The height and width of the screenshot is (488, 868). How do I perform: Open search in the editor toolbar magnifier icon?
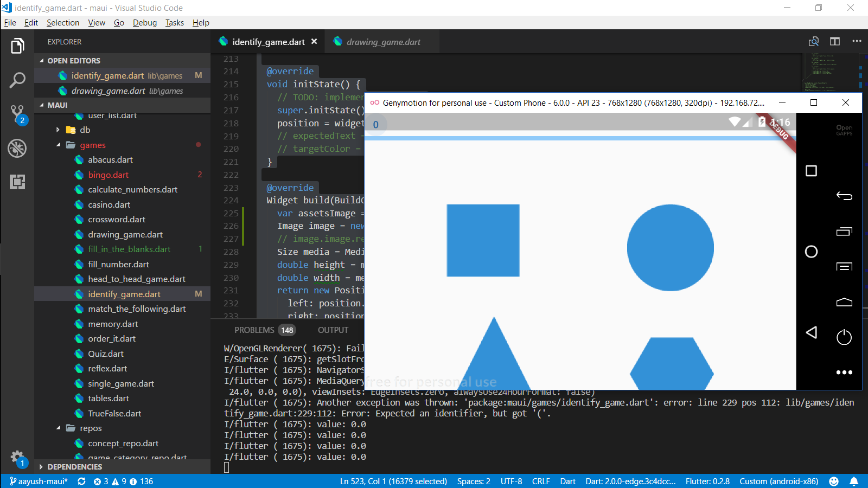coord(814,41)
